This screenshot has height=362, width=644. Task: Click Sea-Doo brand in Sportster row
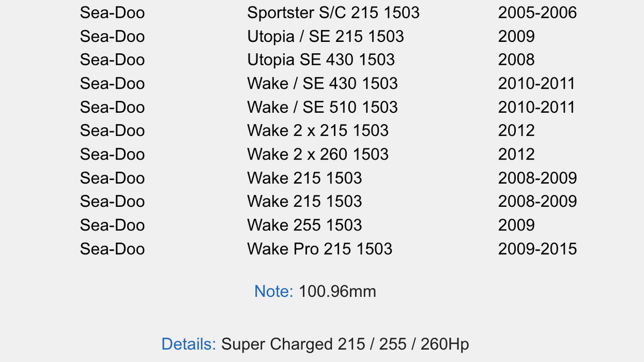[x=112, y=13]
